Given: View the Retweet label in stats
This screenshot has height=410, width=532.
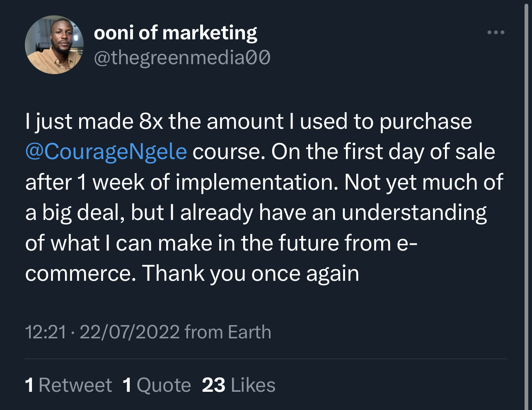Looking at the screenshot, I should [75, 385].
